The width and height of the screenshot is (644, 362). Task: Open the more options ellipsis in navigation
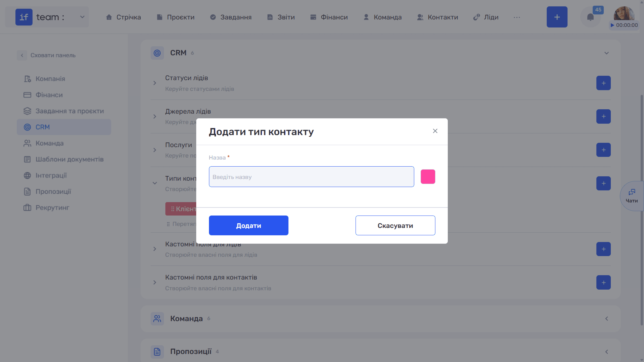point(517,17)
